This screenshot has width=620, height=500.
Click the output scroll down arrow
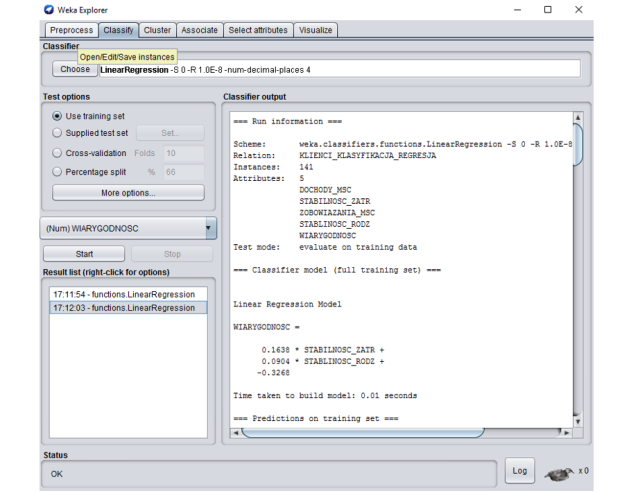(x=578, y=422)
